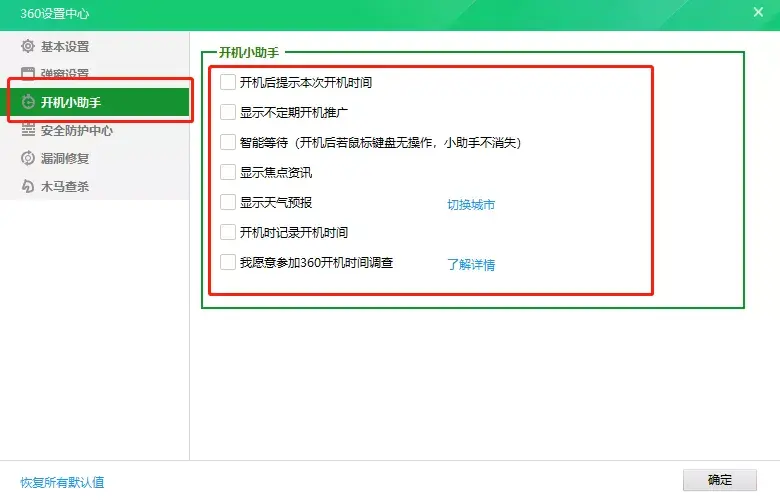Enable 开机后提示本次开机时间 checkbox
The image size is (780, 500).
228,82
